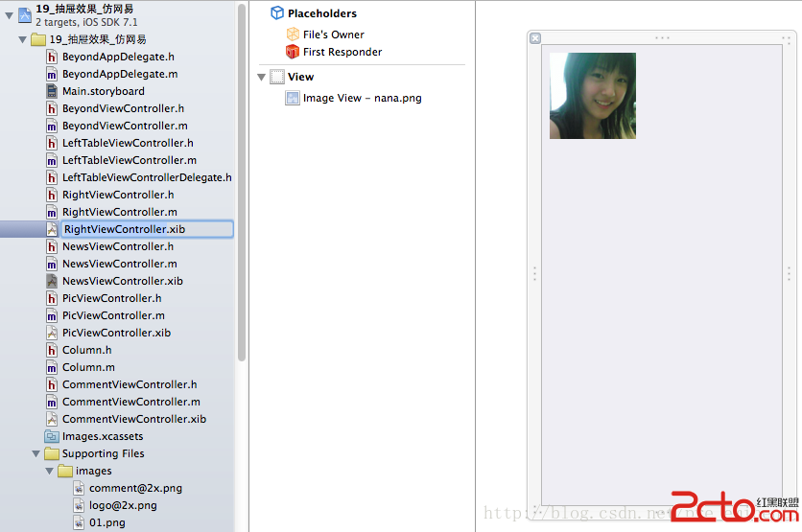Click the Image View nana.png icon
This screenshot has height=532, width=802.
(293, 98)
